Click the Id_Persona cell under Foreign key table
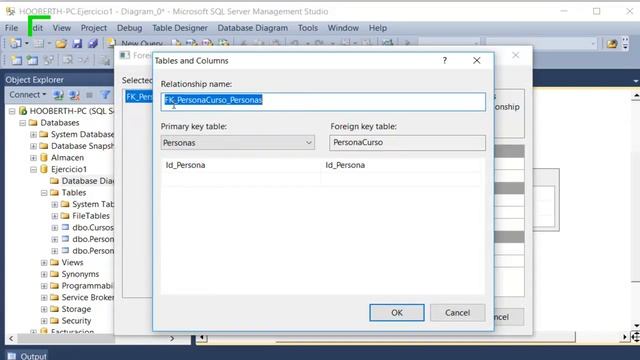 pos(402,165)
